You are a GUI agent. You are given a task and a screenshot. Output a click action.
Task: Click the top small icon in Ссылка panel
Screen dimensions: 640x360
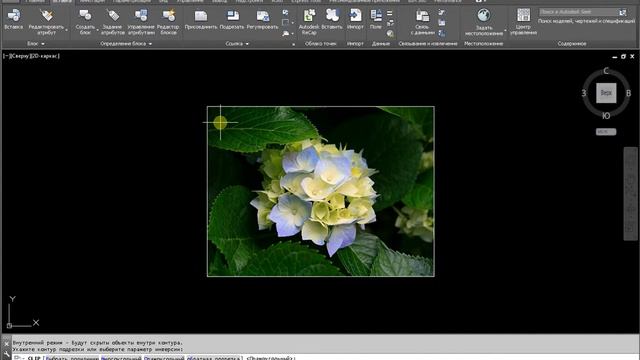285,13
